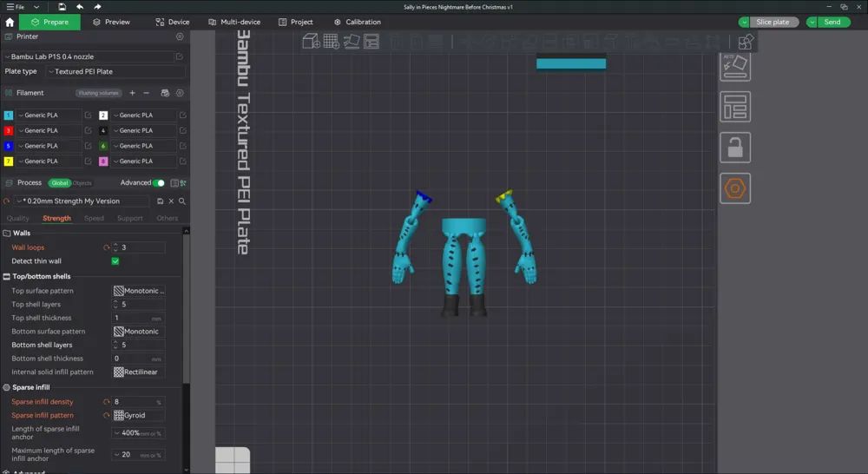This screenshot has height=474, width=868.
Task: Remove a filament with the minus icon
Action: (x=146, y=93)
